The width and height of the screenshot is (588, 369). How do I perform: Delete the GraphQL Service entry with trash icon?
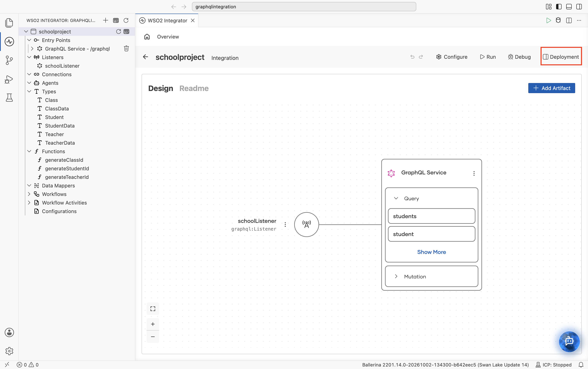tap(126, 49)
